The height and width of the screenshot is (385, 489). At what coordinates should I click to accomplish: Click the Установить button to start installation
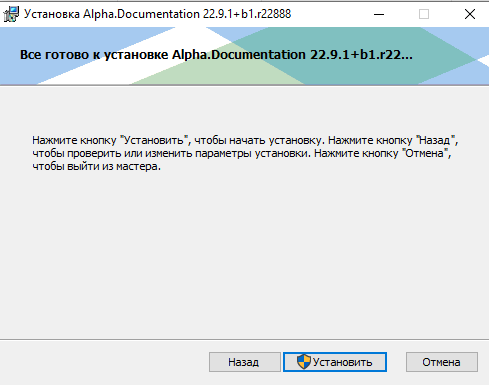tap(335, 362)
